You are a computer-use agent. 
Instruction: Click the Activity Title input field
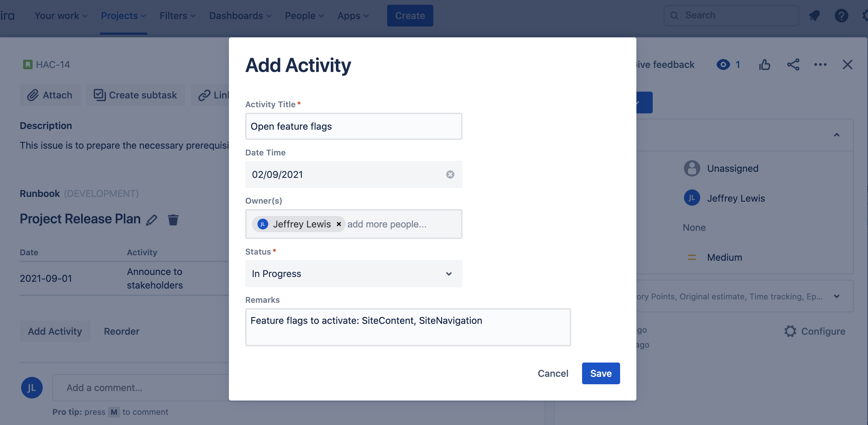(354, 126)
